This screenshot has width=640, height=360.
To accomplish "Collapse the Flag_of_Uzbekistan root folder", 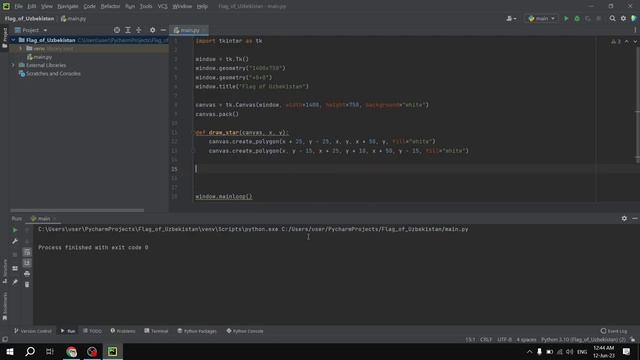I will pos(13,40).
